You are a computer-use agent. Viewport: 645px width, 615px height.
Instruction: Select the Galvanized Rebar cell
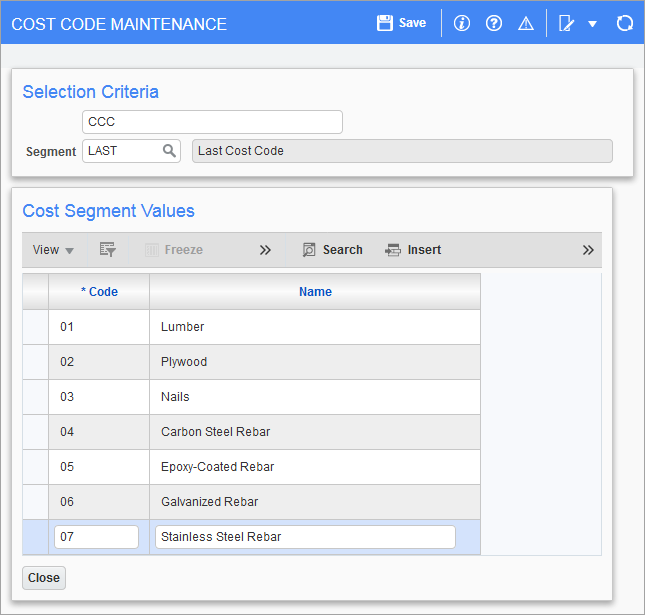(x=315, y=502)
